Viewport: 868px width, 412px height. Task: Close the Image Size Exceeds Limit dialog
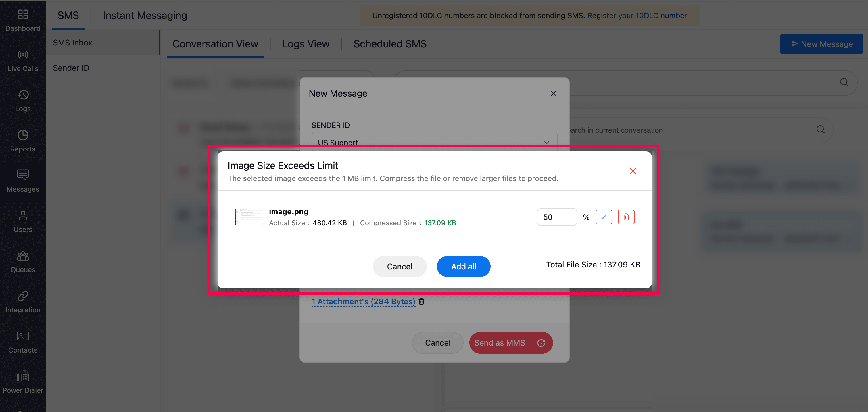click(x=633, y=171)
